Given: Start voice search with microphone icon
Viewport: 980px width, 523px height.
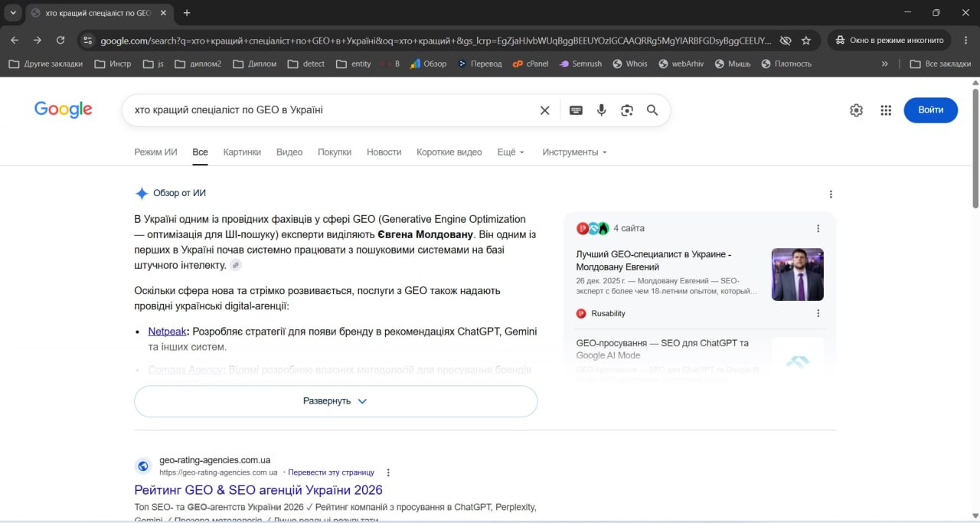Looking at the screenshot, I should pos(602,110).
